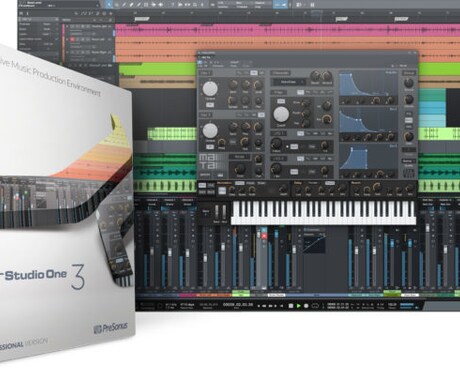Select the Arrow tool in toolbar
The width and height of the screenshot is (460, 380).
point(109,4)
